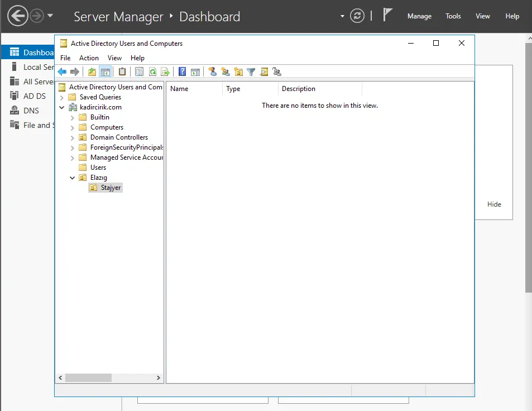Create a new group with toolbar icon

tap(226, 71)
